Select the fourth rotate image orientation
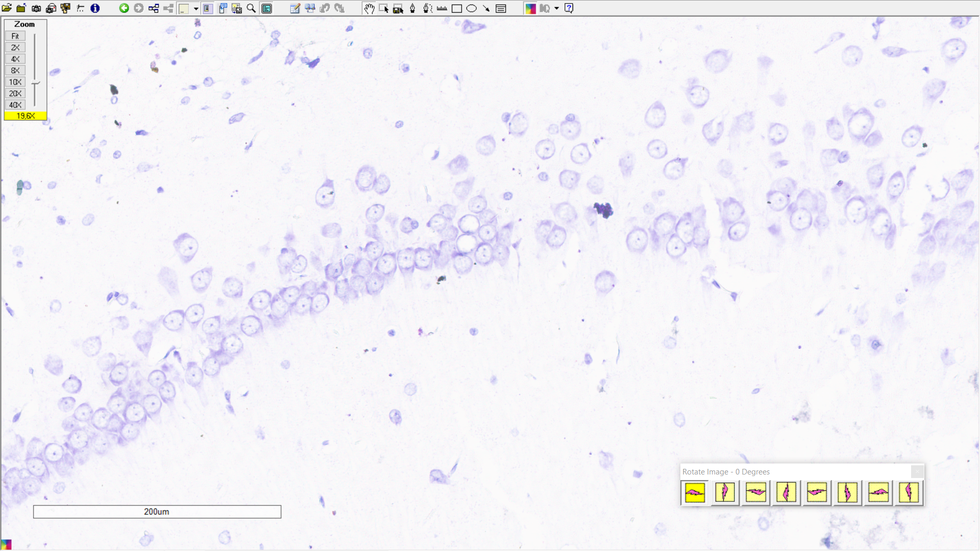The width and height of the screenshot is (980, 551). 787,493
